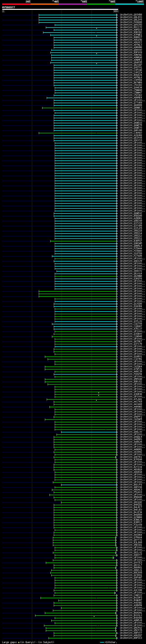Click the cyan ~100% identity legend segment
Viewport: 146px width, 644px height.
tap(130, 4)
